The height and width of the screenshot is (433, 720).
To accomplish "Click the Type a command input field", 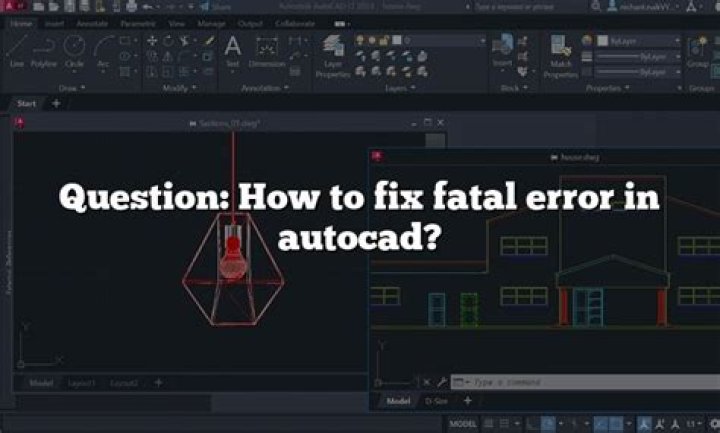I will (x=585, y=382).
